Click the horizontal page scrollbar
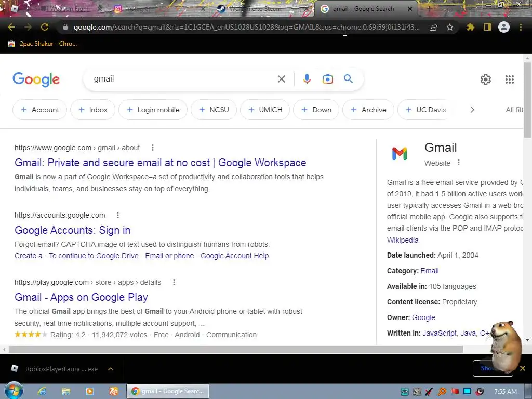532x399 pixels. coord(236,349)
